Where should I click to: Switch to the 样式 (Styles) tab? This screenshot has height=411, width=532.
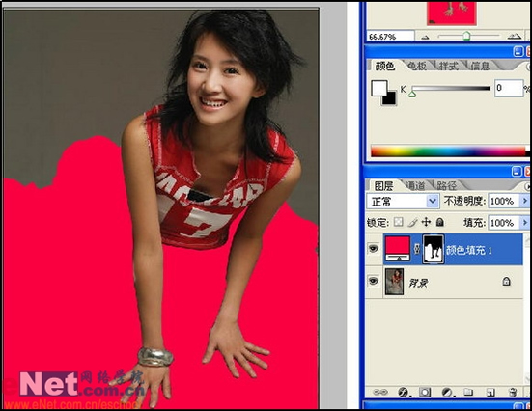449,66
